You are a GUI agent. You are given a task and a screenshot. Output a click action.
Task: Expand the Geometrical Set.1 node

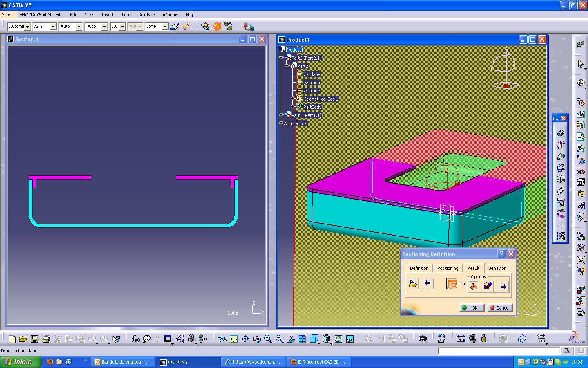(x=293, y=99)
